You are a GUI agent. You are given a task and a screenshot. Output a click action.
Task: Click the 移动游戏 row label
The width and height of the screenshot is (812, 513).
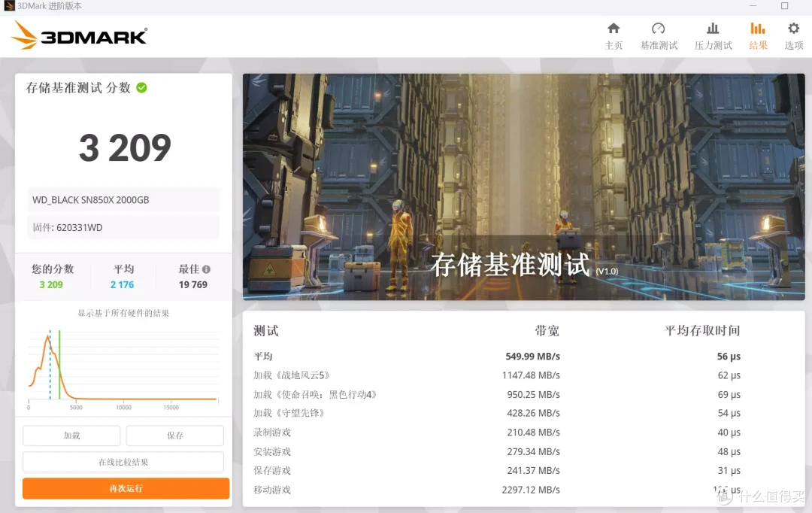click(272, 490)
